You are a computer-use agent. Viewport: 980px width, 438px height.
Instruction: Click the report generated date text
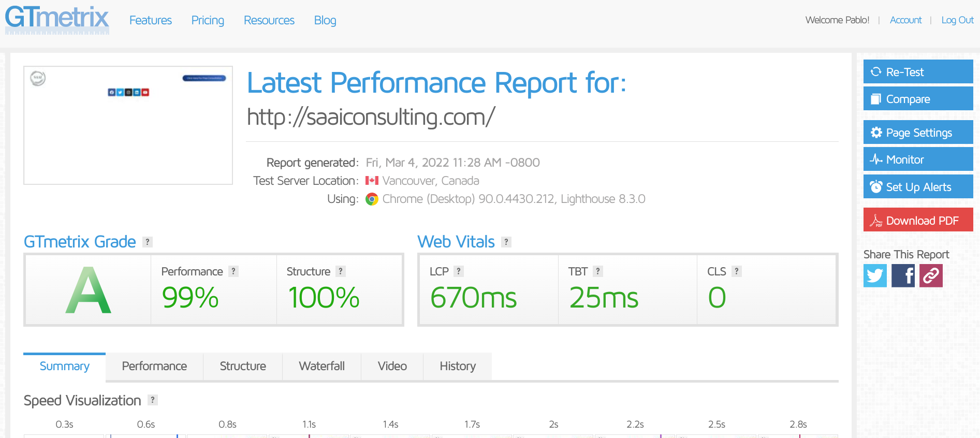pyautogui.click(x=453, y=163)
